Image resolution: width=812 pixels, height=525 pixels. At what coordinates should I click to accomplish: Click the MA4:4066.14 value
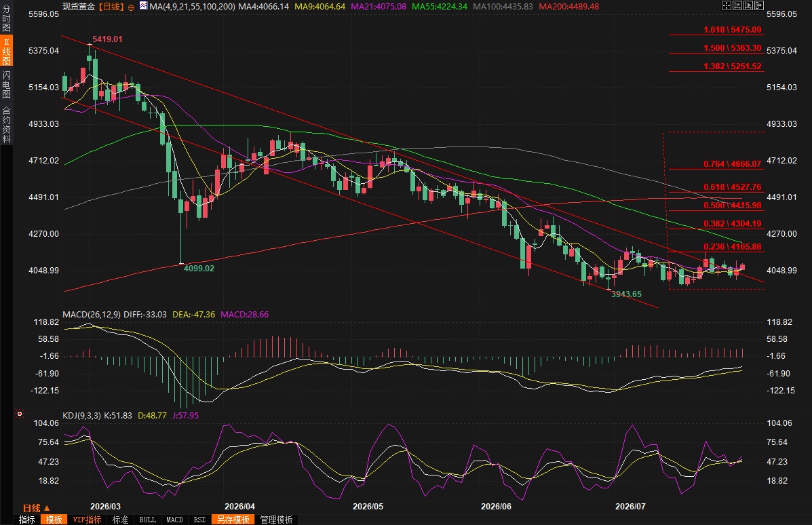click(x=264, y=7)
